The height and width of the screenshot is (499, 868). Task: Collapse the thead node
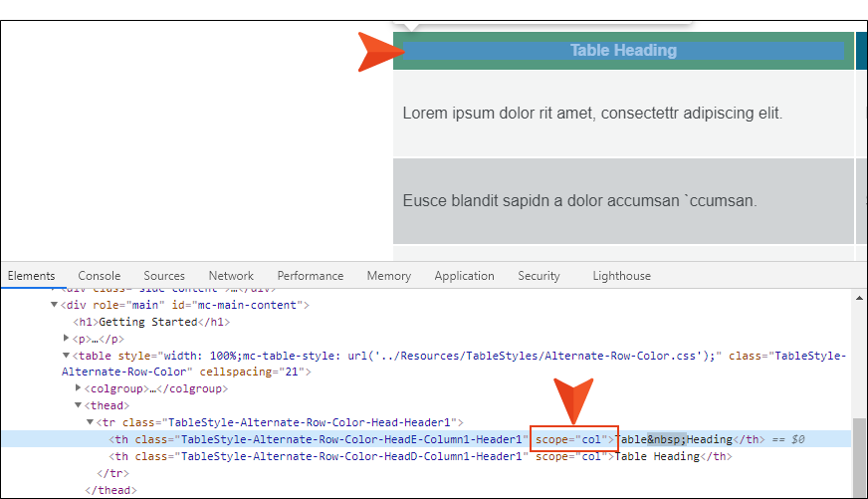point(79,405)
